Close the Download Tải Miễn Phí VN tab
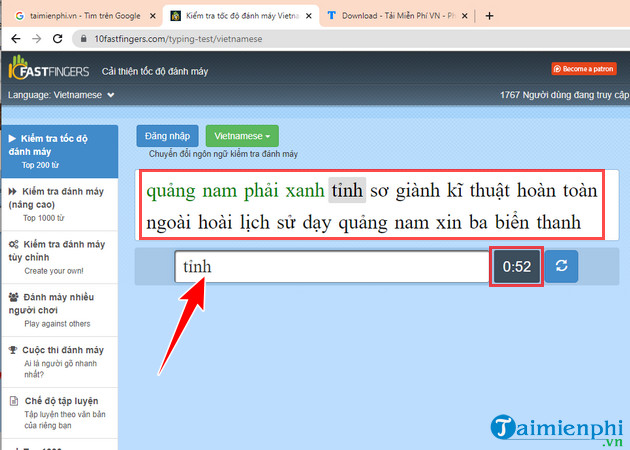This screenshot has height=450, width=630. [x=464, y=16]
